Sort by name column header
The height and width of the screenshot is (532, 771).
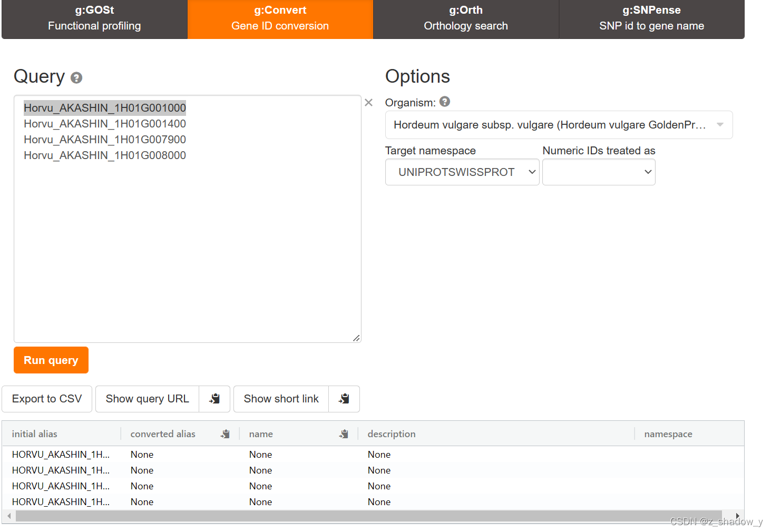point(261,434)
